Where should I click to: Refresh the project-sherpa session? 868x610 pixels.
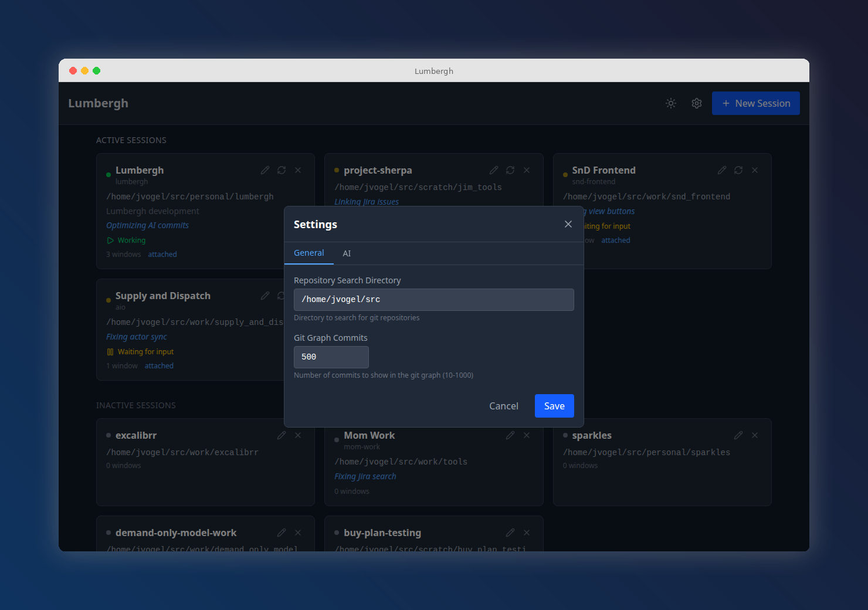[510, 170]
